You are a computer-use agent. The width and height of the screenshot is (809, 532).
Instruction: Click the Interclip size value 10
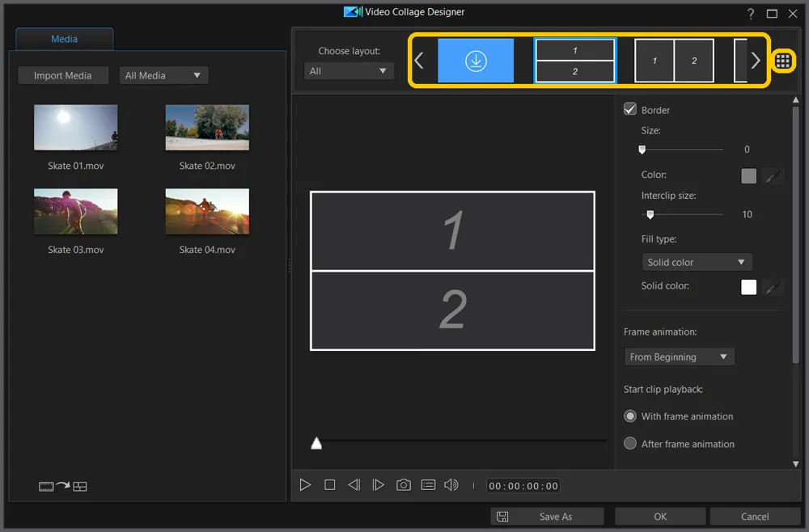coord(747,214)
